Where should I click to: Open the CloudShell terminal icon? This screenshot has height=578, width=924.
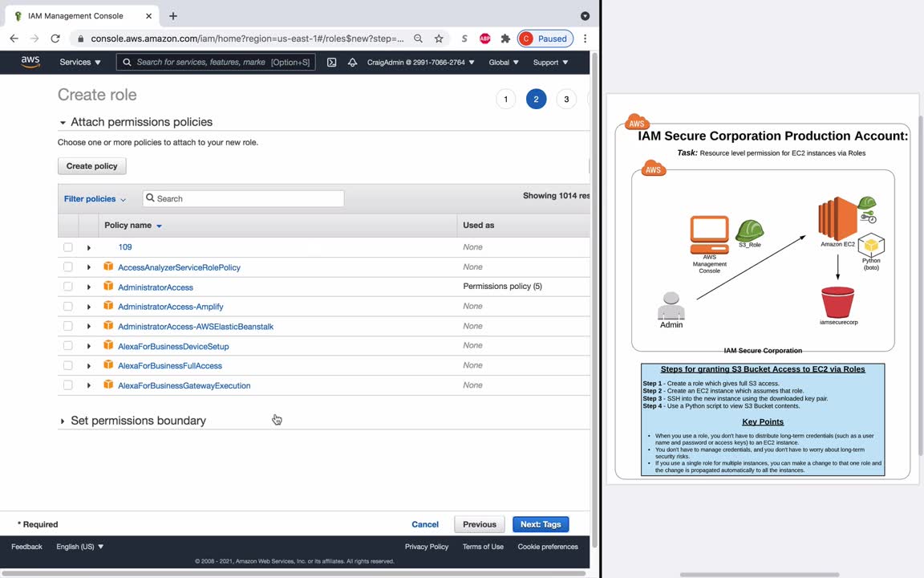click(x=332, y=62)
